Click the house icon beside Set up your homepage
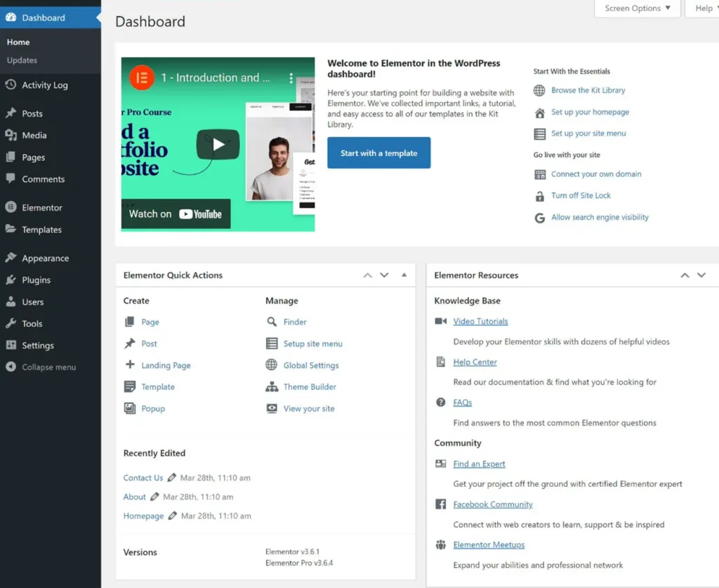This screenshot has height=588, width=719. pos(540,112)
